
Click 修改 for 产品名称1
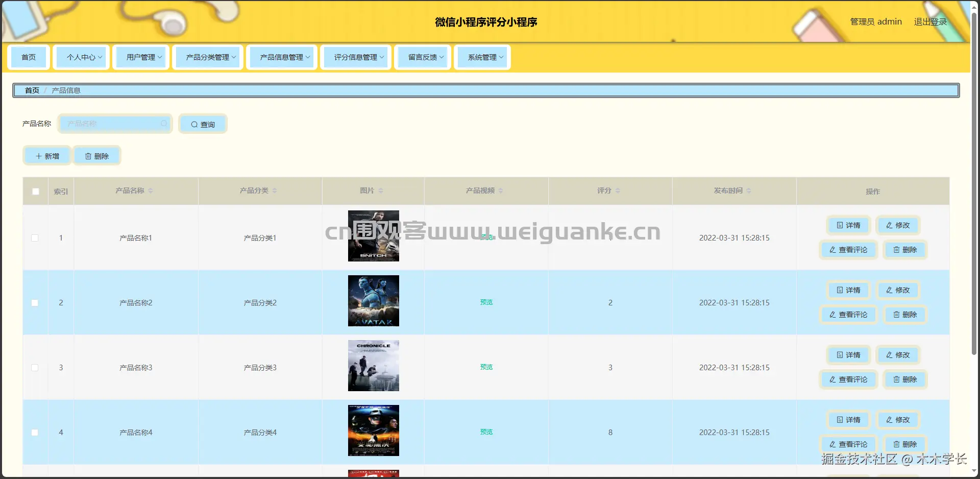click(x=898, y=225)
